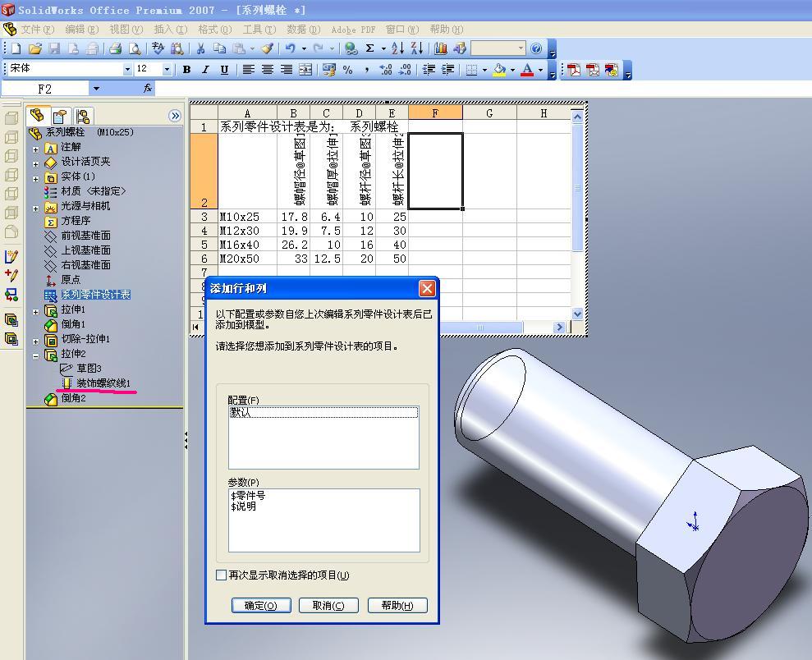Click the New document icon
Viewport: 812px width, 660px height.
tap(16, 48)
